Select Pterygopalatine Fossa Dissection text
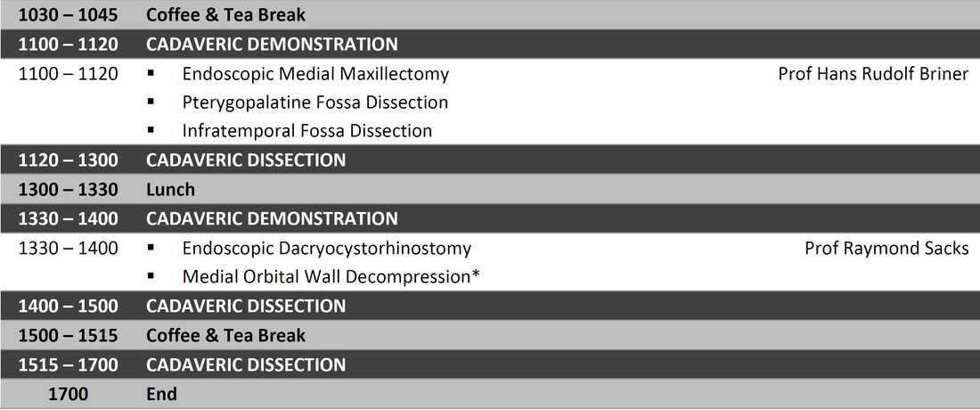The image size is (980, 410). pyautogui.click(x=315, y=102)
